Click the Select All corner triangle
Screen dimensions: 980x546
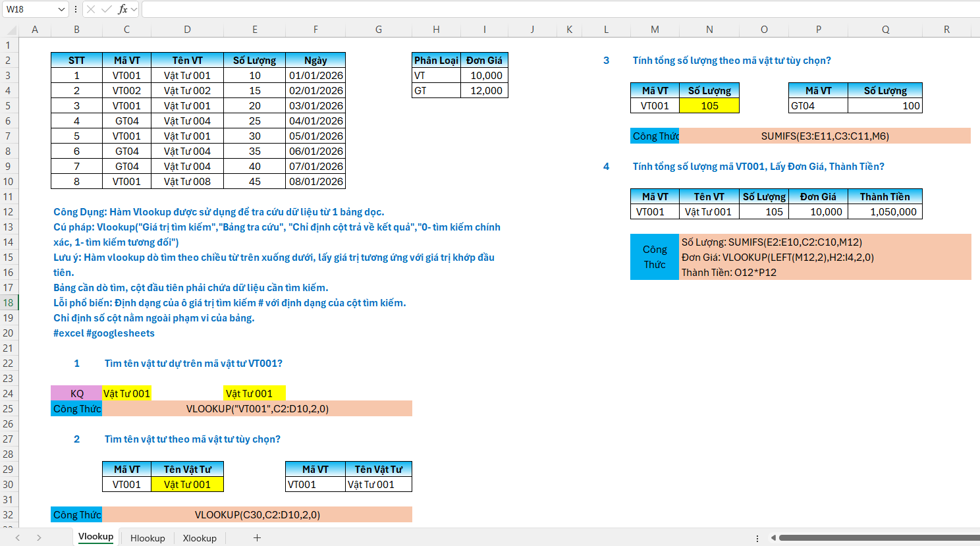click(10, 30)
